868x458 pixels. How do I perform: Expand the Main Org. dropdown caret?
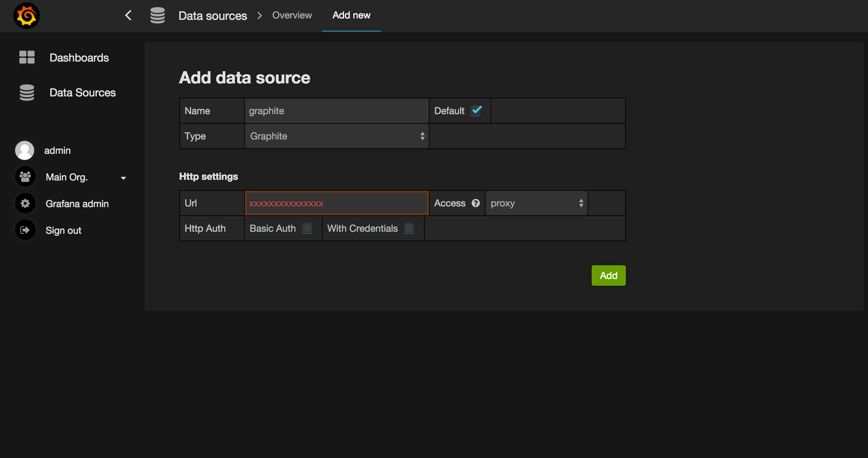[x=123, y=178]
